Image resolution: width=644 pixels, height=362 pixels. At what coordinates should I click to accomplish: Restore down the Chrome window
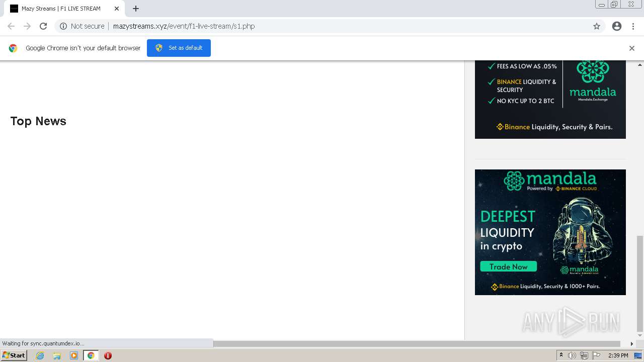(x=614, y=5)
